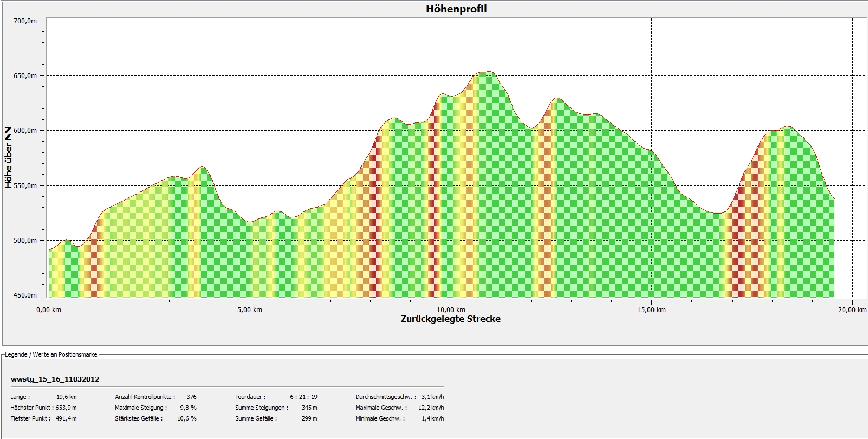This screenshot has width=868, height=439.
Task: Select the 10,00 km label on distance axis
Action: (x=451, y=309)
